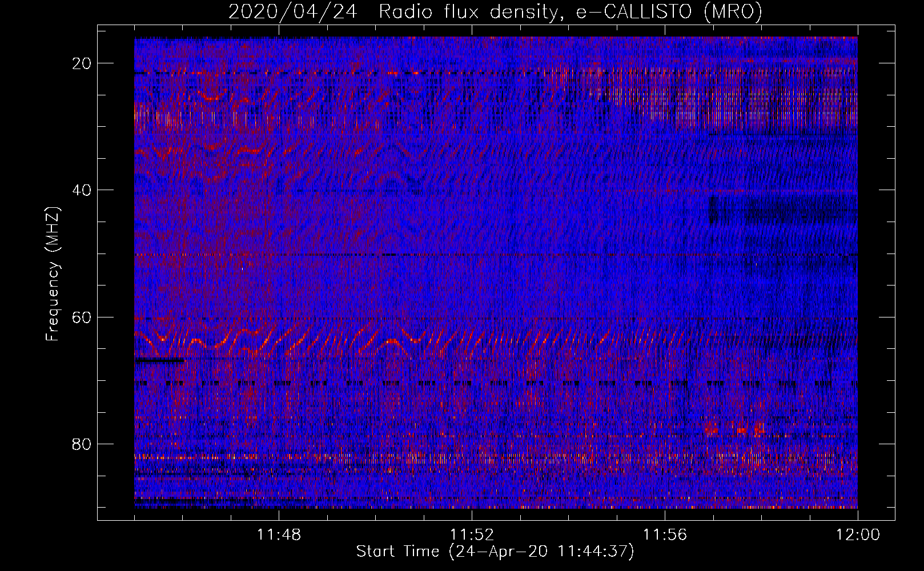The height and width of the screenshot is (571, 924).
Task: Click the 40 frequency tick label
Action: 82,190
